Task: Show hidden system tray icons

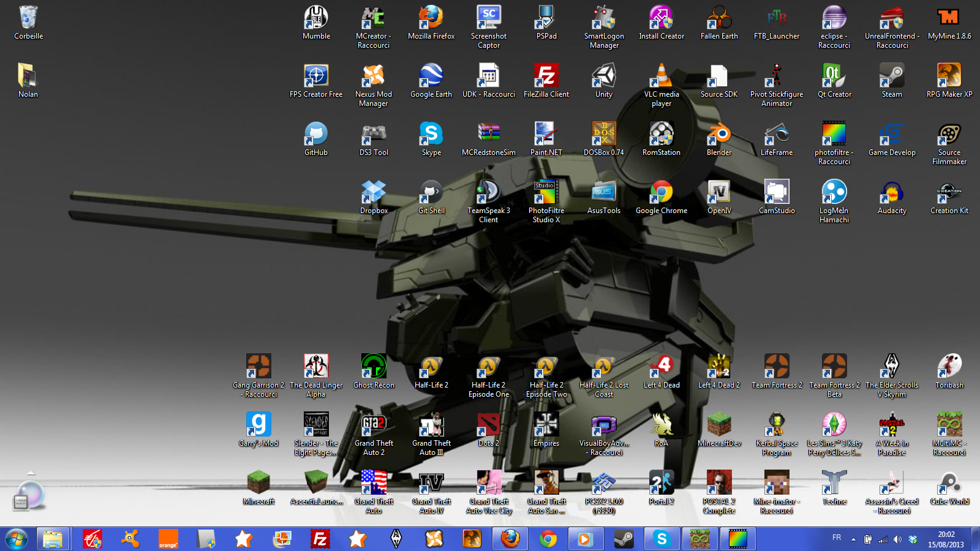Action: [853, 539]
